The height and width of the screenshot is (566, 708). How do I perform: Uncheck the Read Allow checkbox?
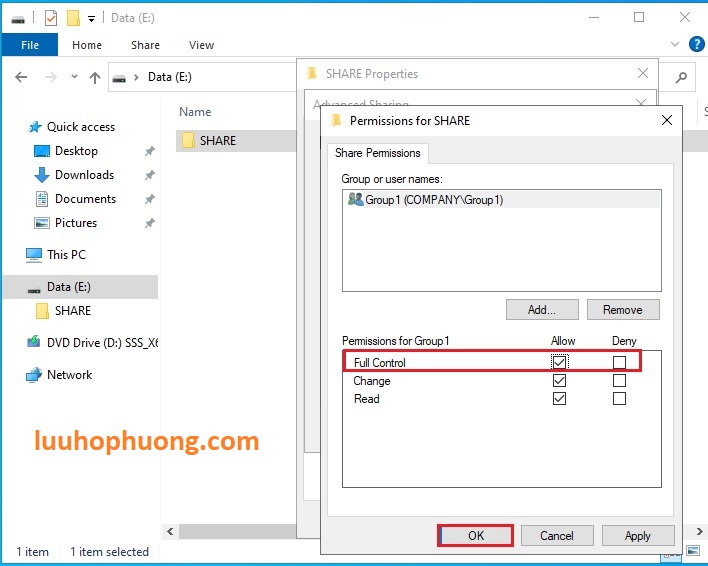coord(560,399)
